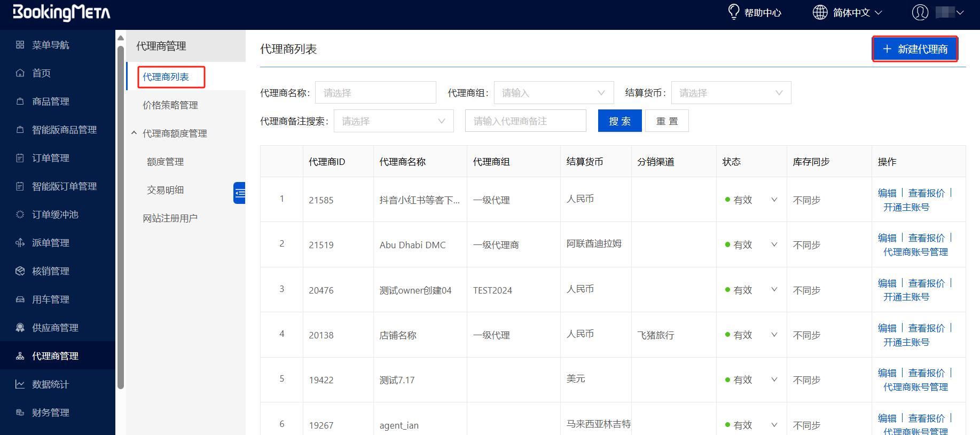The width and height of the screenshot is (980, 435).
Task: Open the agent remark search type dropdown
Action: tap(393, 121)
